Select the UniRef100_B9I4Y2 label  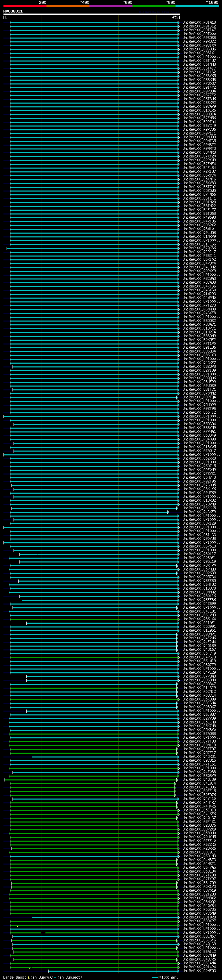(x=199, y=88)
